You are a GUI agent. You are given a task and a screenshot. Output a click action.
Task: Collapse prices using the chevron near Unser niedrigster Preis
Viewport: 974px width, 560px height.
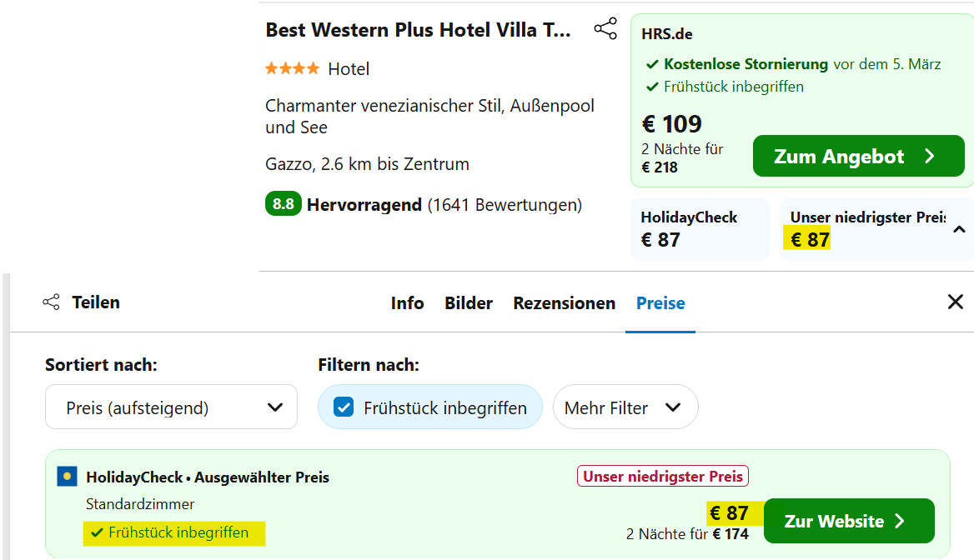tap(959, 229)
